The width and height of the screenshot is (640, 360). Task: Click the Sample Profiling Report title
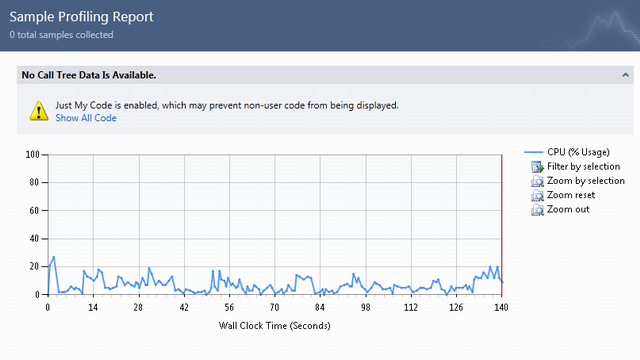click(81, 17)
